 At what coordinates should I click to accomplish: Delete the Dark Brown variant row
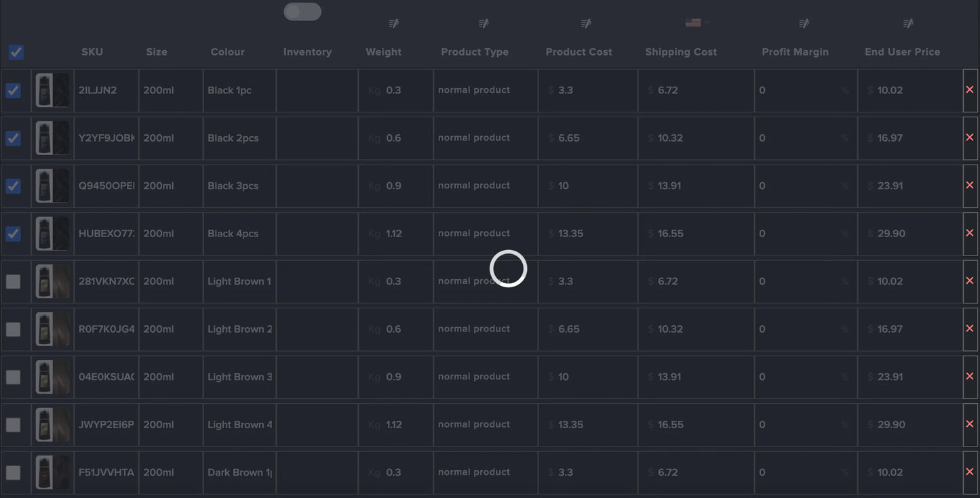tap(970, 472)
